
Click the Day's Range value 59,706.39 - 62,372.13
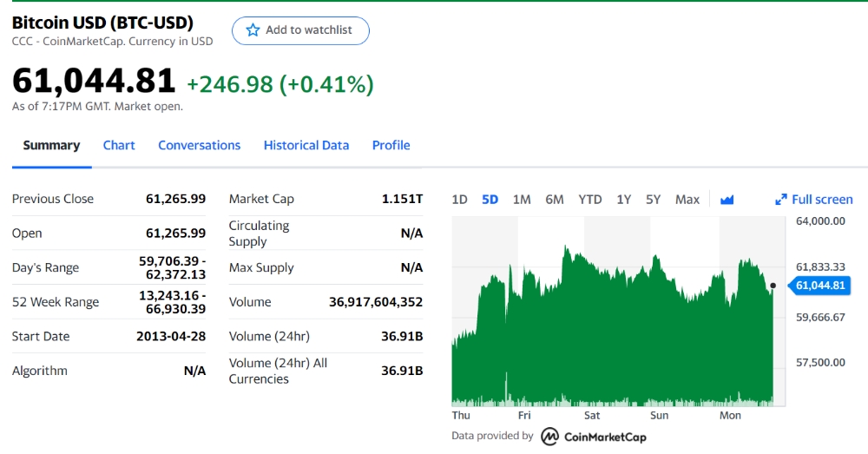172,267
